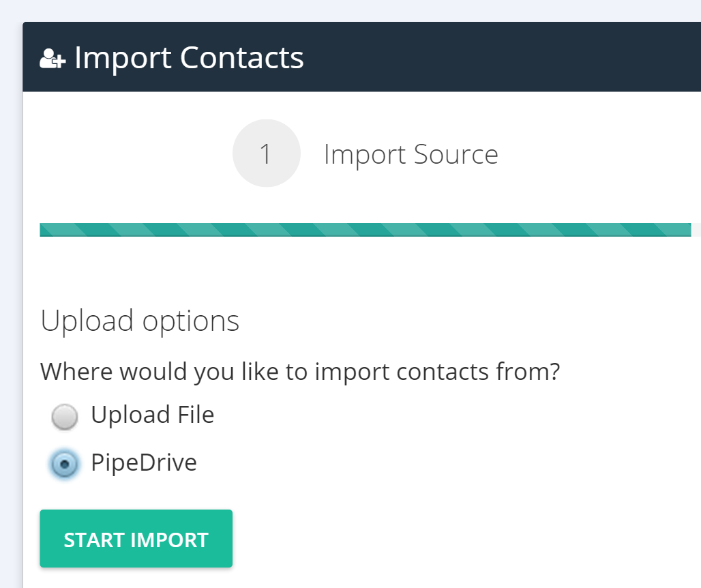Open the Import Source step label
701x588 pixels.
point(411,154)
